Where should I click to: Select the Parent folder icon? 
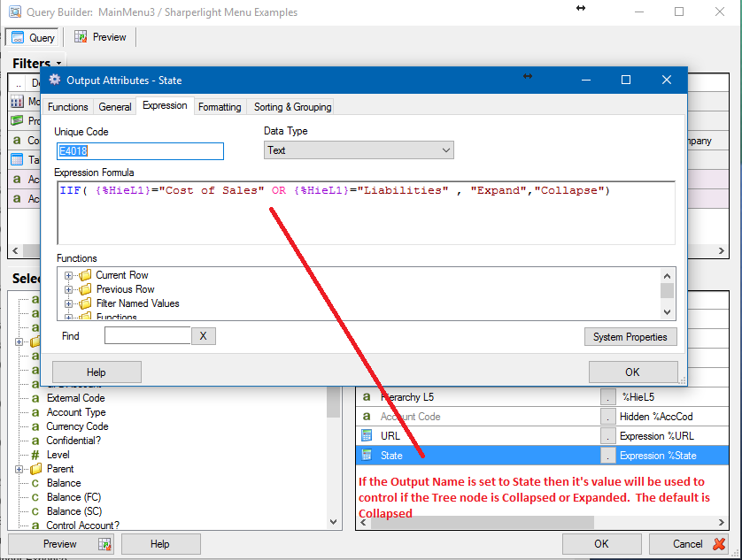pos(36,469)
